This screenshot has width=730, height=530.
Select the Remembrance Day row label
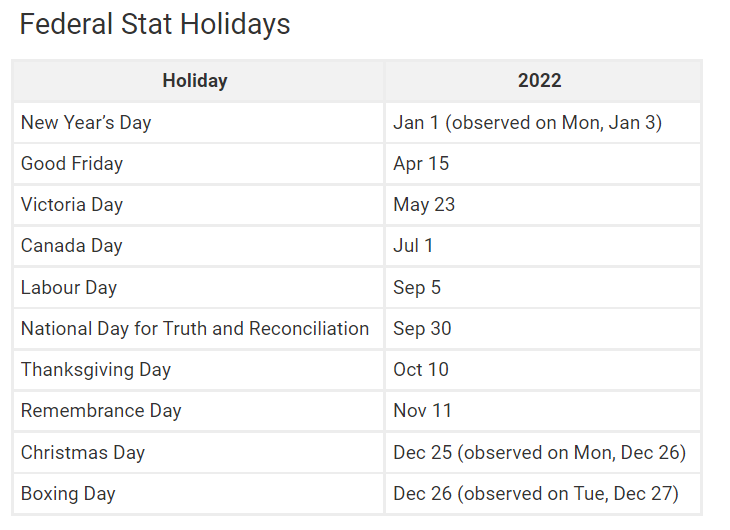pos(101,411)
